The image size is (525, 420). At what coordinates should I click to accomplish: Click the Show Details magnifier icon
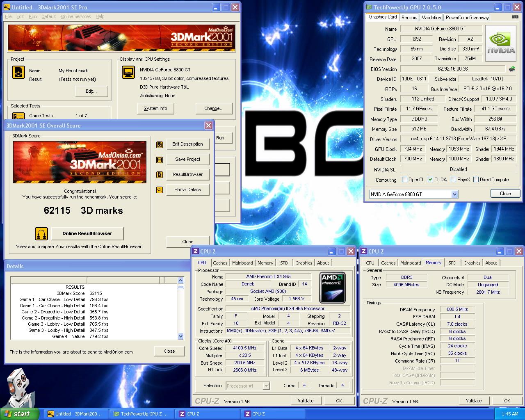[160, 190]
